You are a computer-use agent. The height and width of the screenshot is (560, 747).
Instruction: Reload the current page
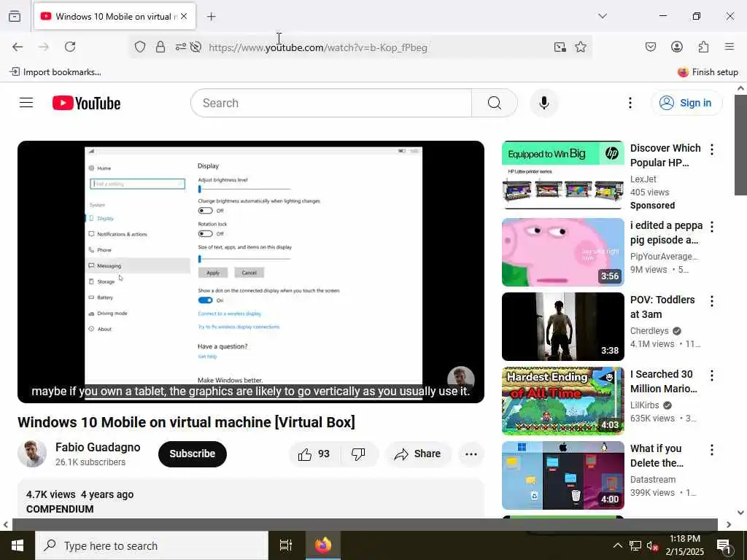[x=70, y=47]
